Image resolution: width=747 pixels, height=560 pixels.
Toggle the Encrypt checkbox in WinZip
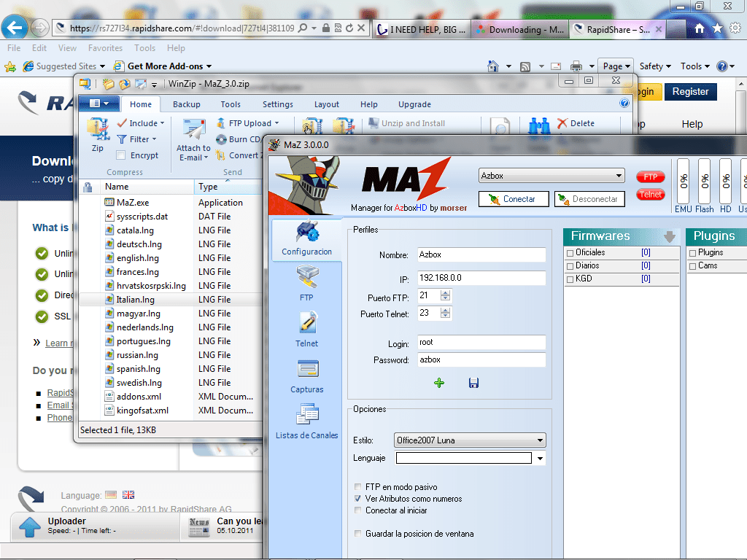click(x=121, y=155)
